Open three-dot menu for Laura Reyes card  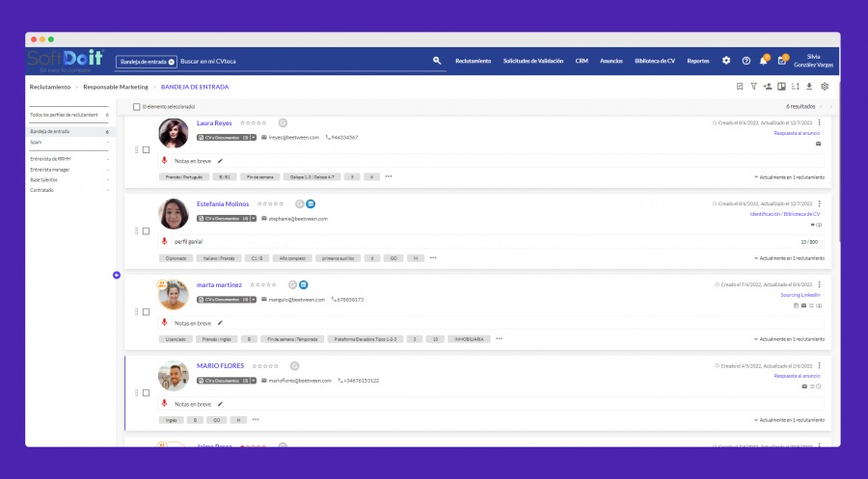pos(820,122)
